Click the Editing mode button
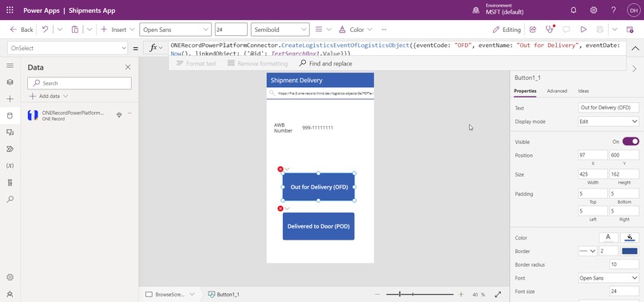 (x=507, y=30)
